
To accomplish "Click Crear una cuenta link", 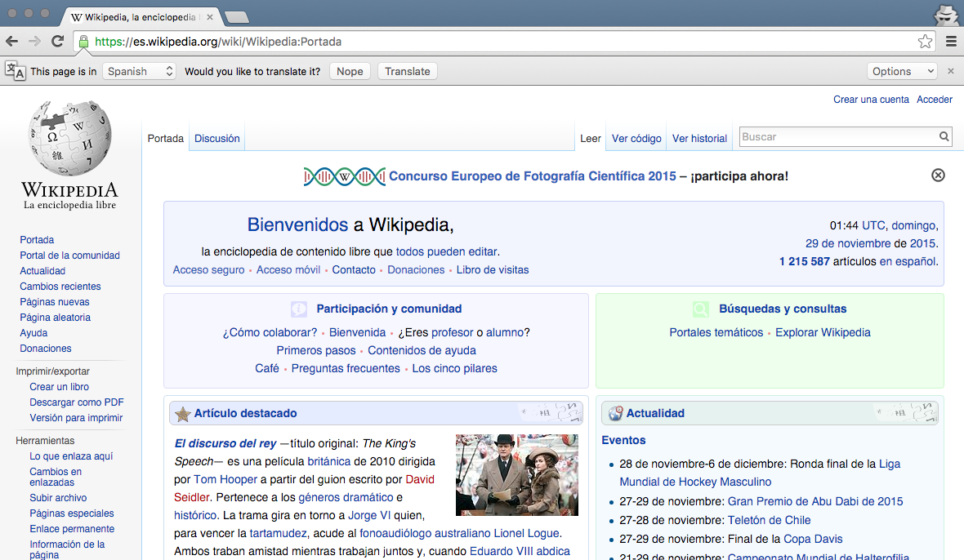I will coord(871,100).
